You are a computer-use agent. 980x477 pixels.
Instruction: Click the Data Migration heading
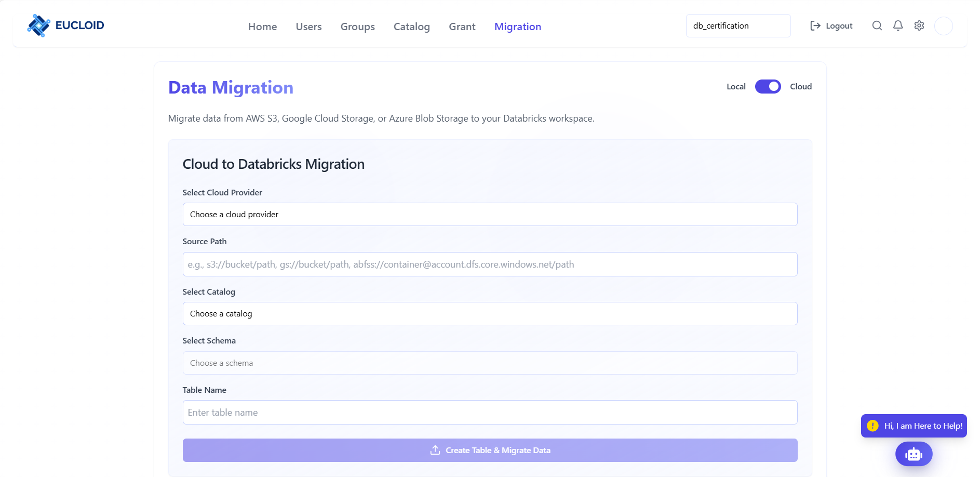(231, 87)
